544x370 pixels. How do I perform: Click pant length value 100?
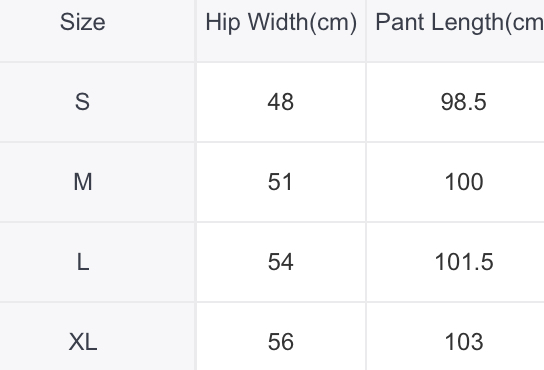click(x=464, y=182)
